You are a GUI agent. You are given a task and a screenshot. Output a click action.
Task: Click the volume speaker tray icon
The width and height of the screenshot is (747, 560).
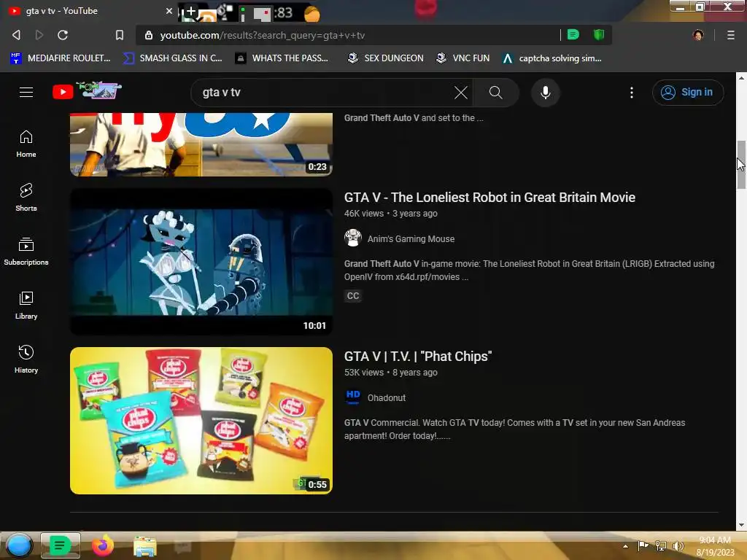[x=678, y=545]
